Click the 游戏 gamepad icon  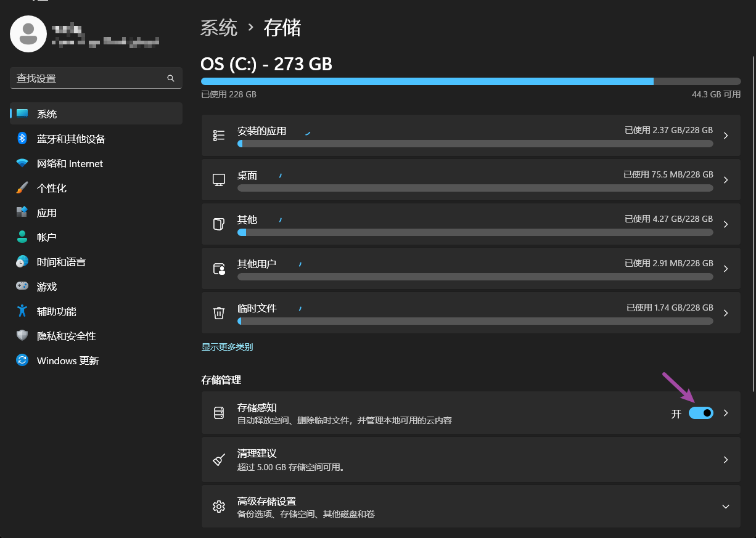22,287
